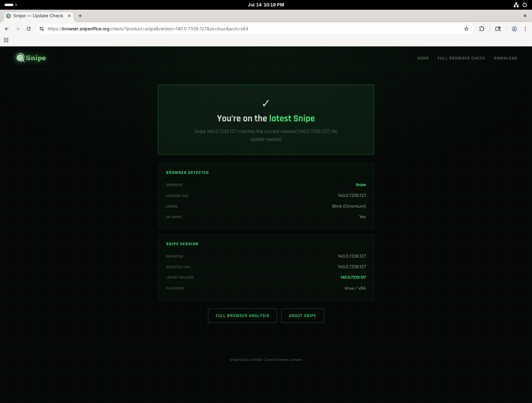Click the Reported version value
Screen dimensions: 532x403
point(352,256)
